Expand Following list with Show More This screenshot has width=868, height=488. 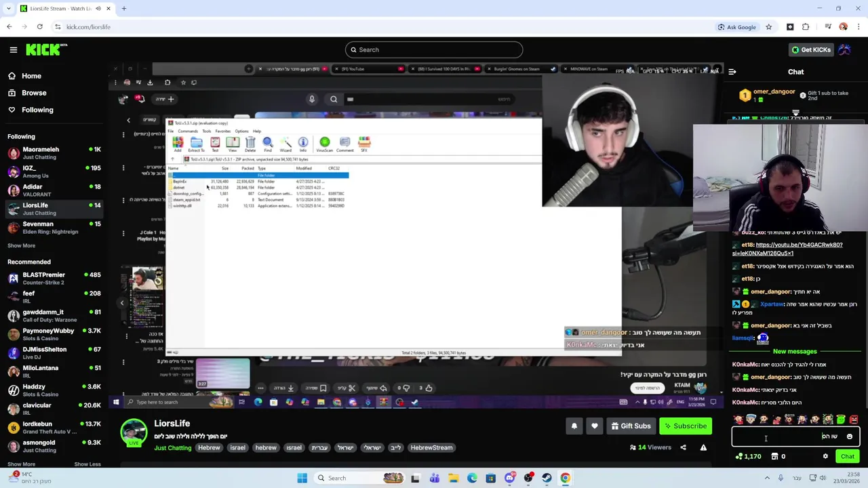[21, 245]
